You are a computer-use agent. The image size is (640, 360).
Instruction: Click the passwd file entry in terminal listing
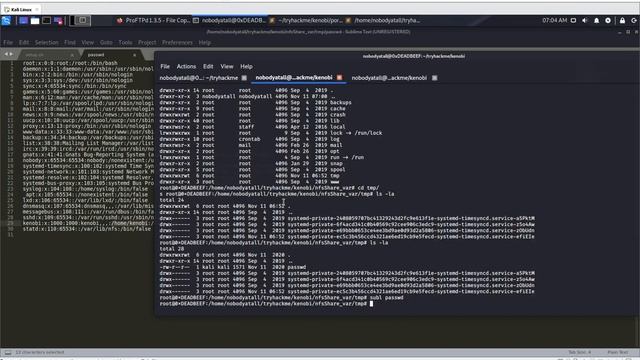[233, 267]
